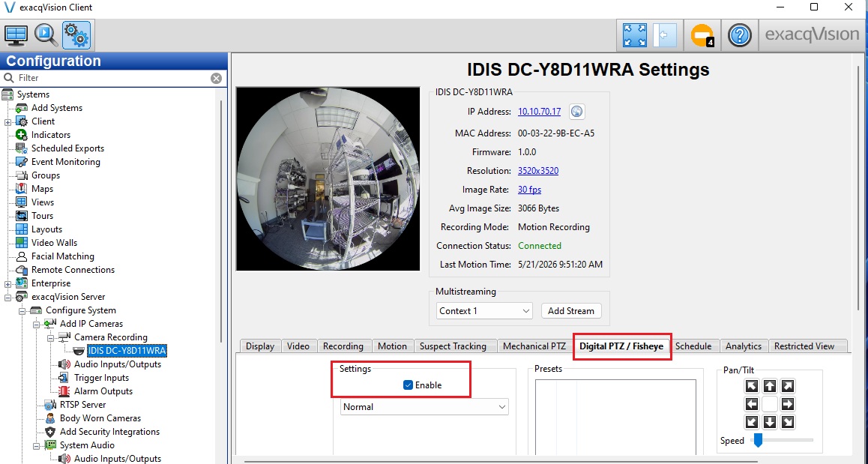
Task: Open Maps tree item
Action: (x=42, y=189)
